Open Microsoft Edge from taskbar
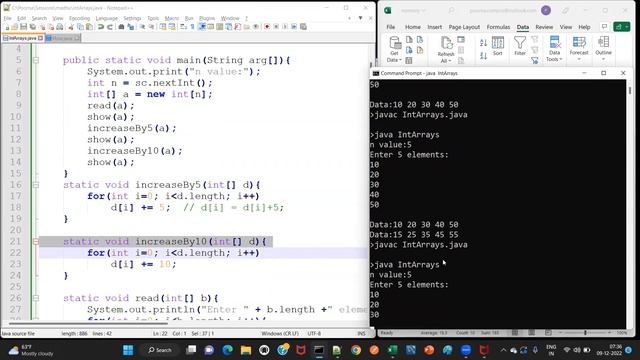 (x=228, y=350)
